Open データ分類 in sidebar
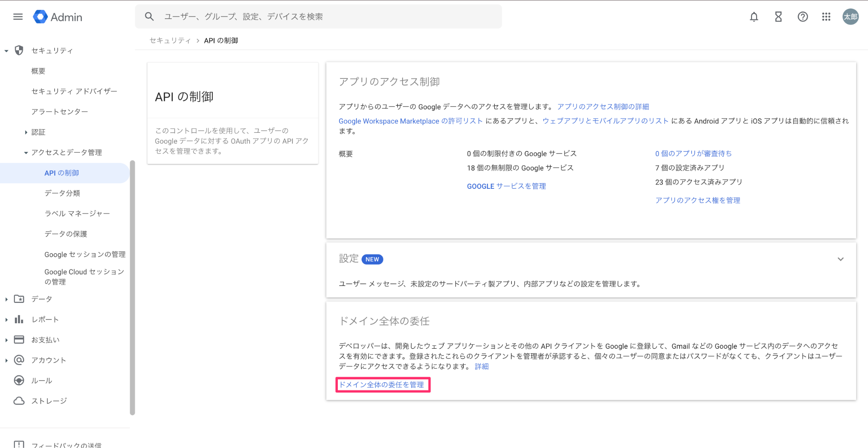 (62, 193)
